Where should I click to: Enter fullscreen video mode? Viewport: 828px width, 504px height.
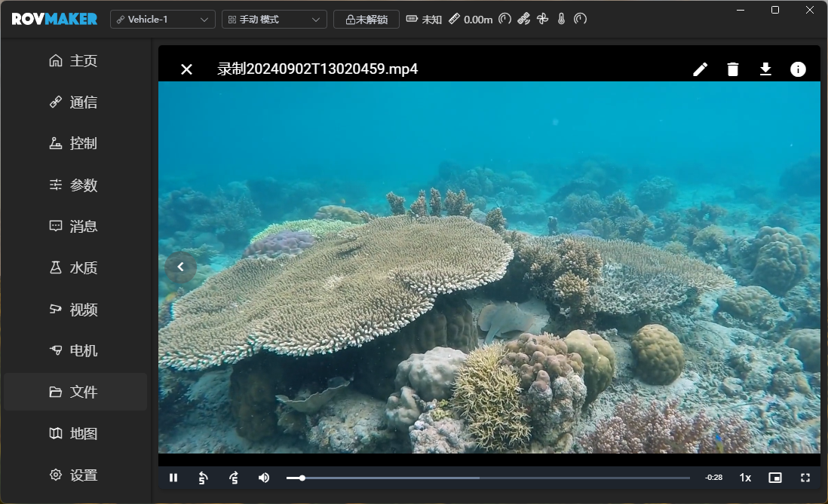pyautogui.click(x=805, y=478)
